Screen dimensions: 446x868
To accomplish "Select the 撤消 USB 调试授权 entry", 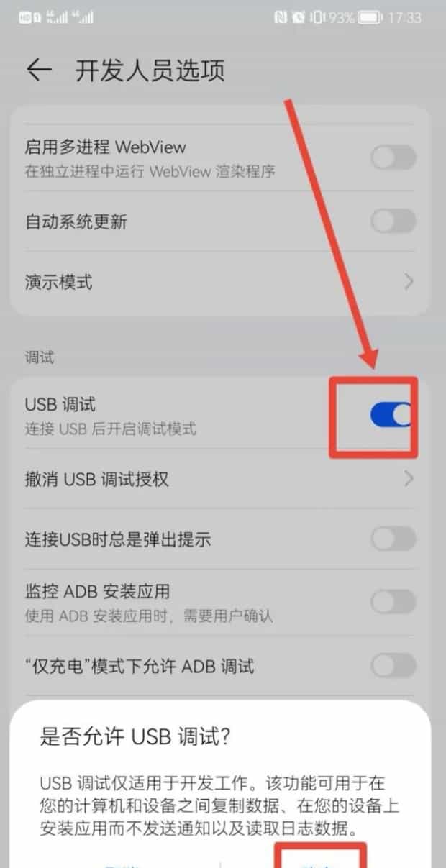I will pyautogui.click(x=220, y=478).
